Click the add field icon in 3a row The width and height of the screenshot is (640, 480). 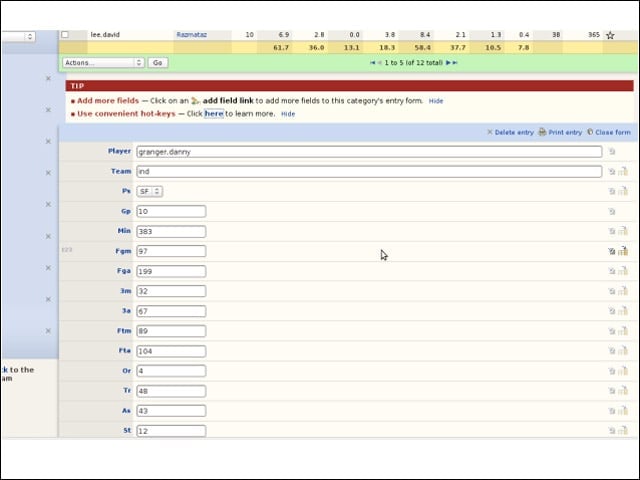click(x=623, y=311)
